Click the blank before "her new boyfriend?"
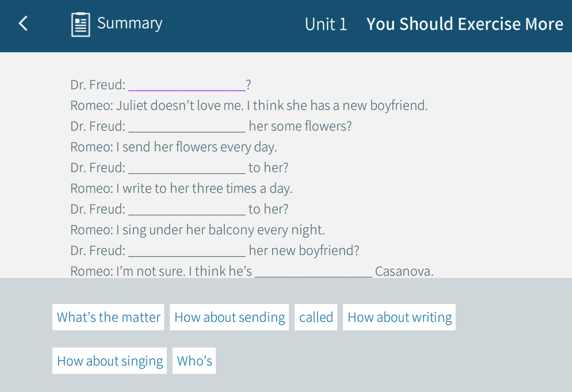The image size is (572, 392). click(187, 251)
